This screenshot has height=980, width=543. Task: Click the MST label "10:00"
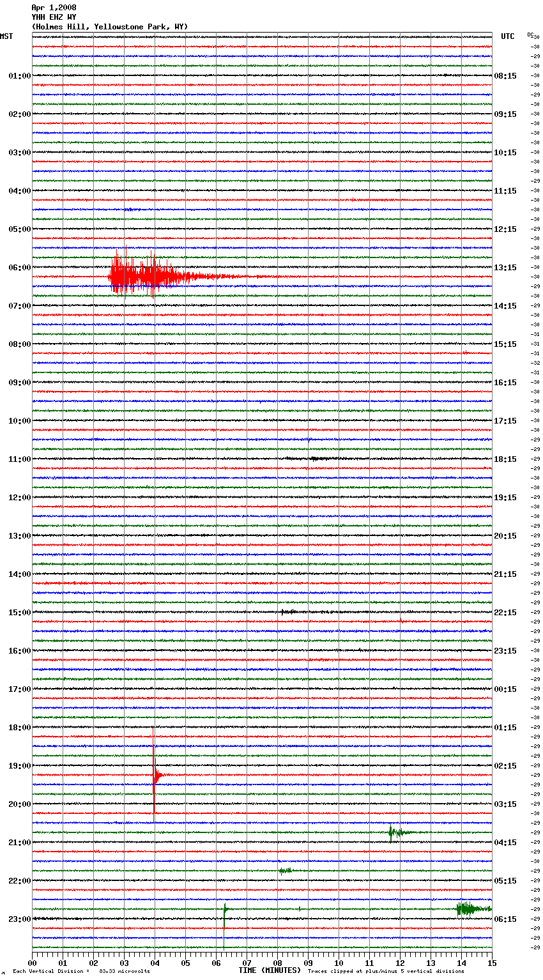pos(20,421)
